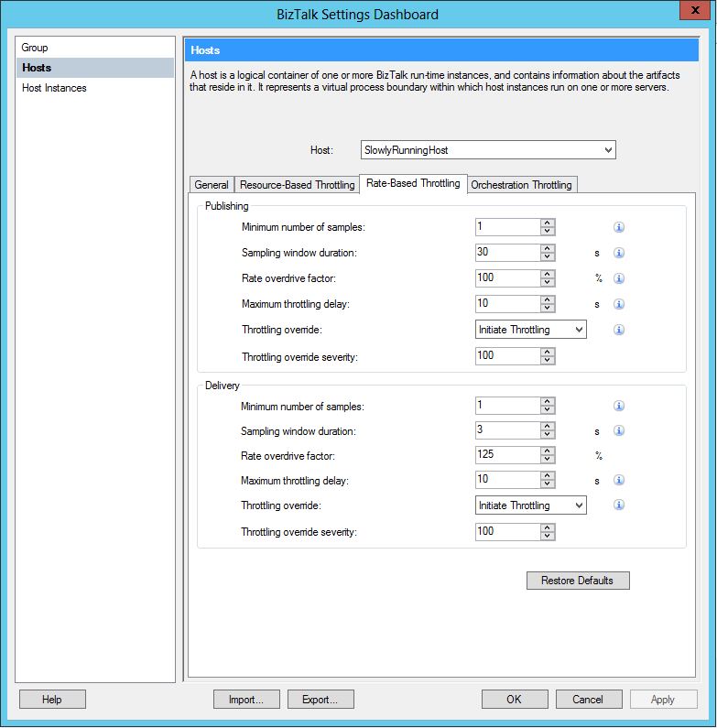
Task: Confirm settings with the OK button
Action: tap(515, 700)
